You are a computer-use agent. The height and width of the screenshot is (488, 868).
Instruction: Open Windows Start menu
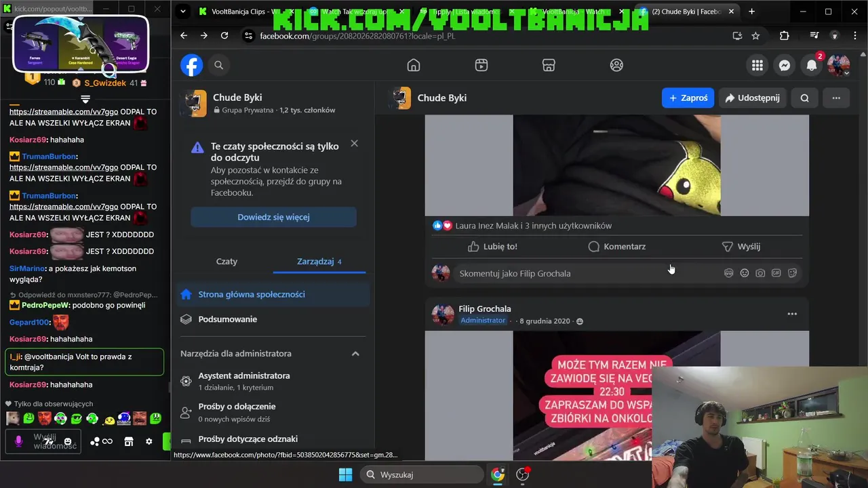345,474
